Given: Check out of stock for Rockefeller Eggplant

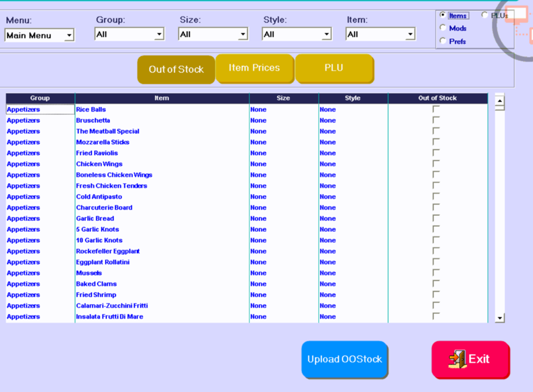Looking at the screenshot, I should click(x=436, y=250).
